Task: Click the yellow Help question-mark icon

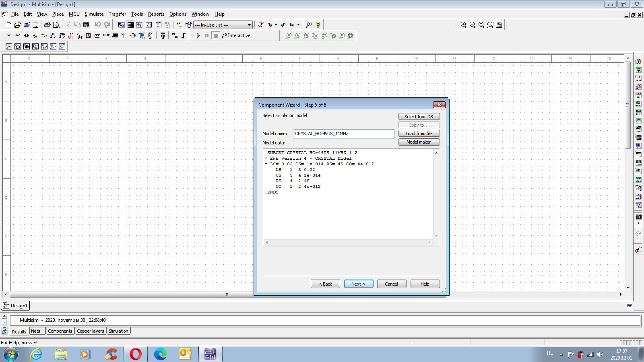Action: pyautogui.click(x=318, y=25)
